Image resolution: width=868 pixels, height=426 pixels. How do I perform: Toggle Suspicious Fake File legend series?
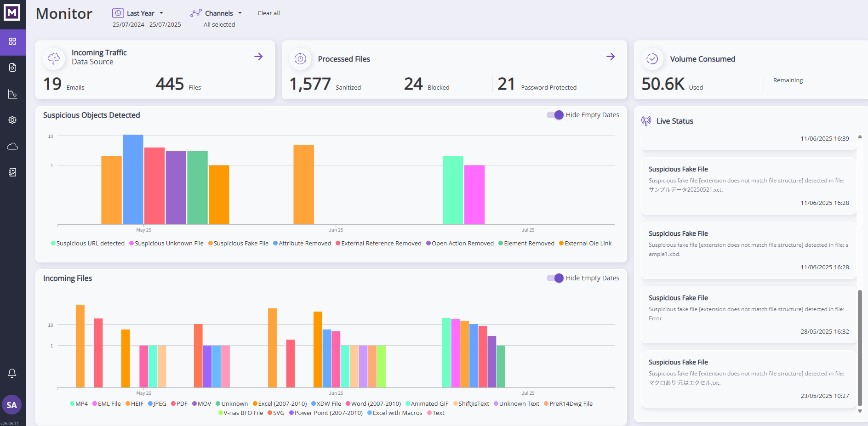click(x=238, y=244)
